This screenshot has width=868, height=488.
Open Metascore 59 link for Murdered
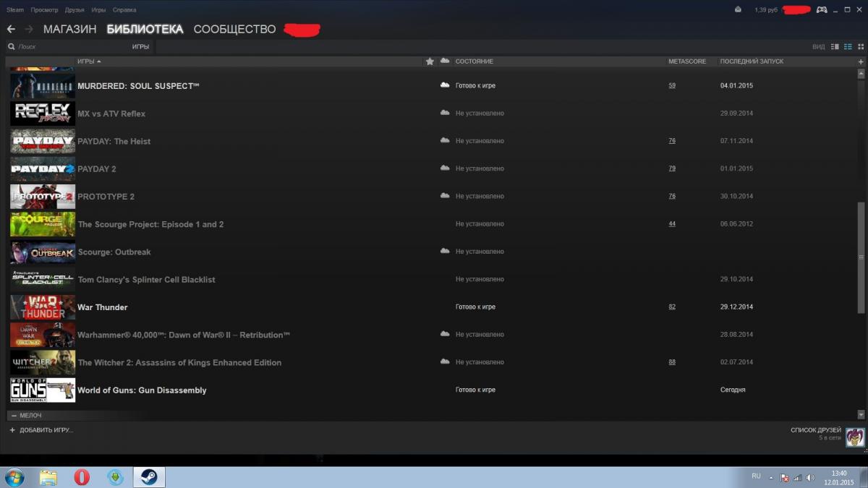pyautogui.click(x=672, y=85)
